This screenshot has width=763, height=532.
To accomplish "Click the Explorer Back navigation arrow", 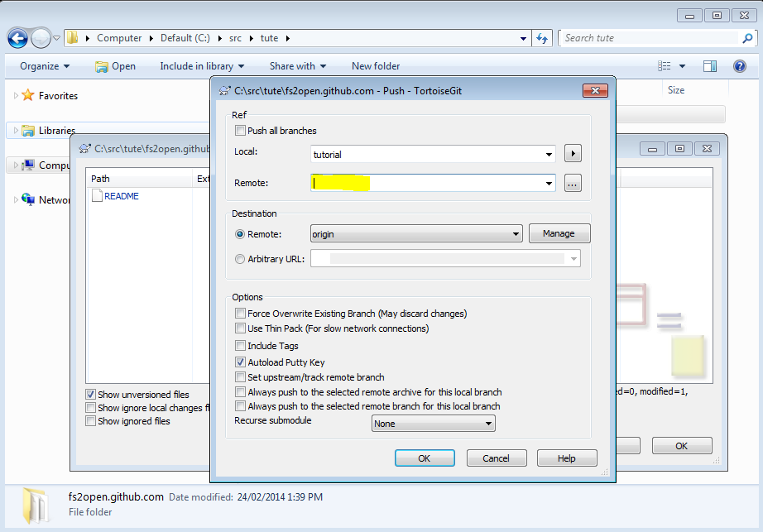I will click(18, 38).
